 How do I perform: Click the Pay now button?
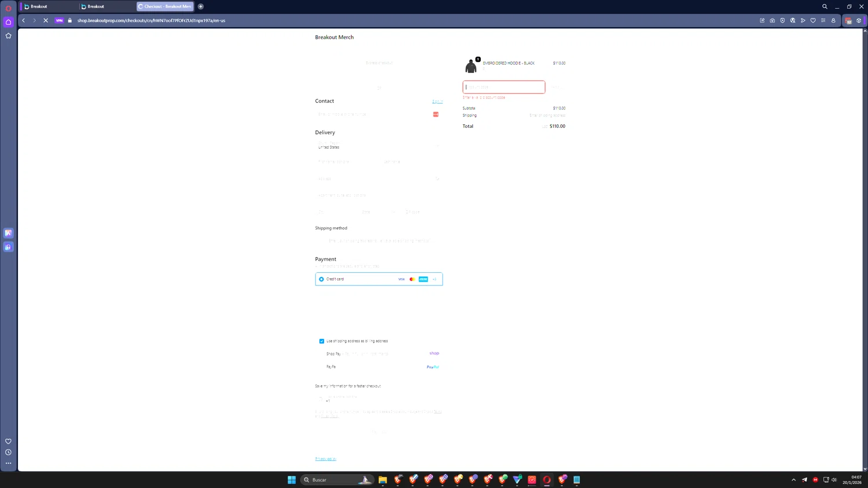pos(379,432)
